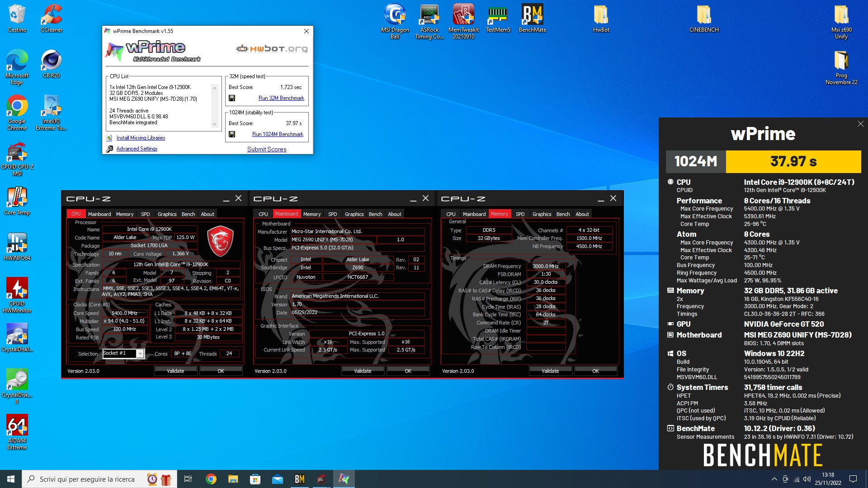Open CPUID HWMonitor desktop icon
Image resolution: width=868 pixels, height=488 pixels.
pyautogui.click(x=17, y=295)
